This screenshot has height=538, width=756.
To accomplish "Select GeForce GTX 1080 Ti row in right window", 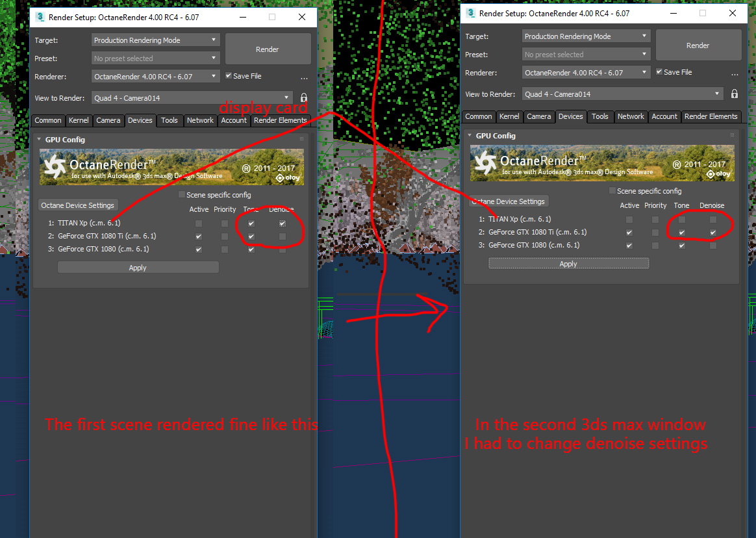I will point(533,232).
